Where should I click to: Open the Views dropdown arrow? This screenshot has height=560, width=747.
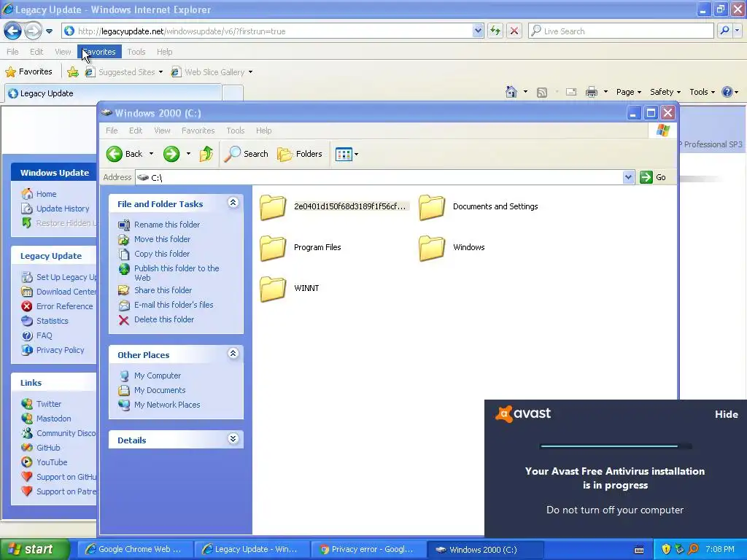click(x=356, y=155)
